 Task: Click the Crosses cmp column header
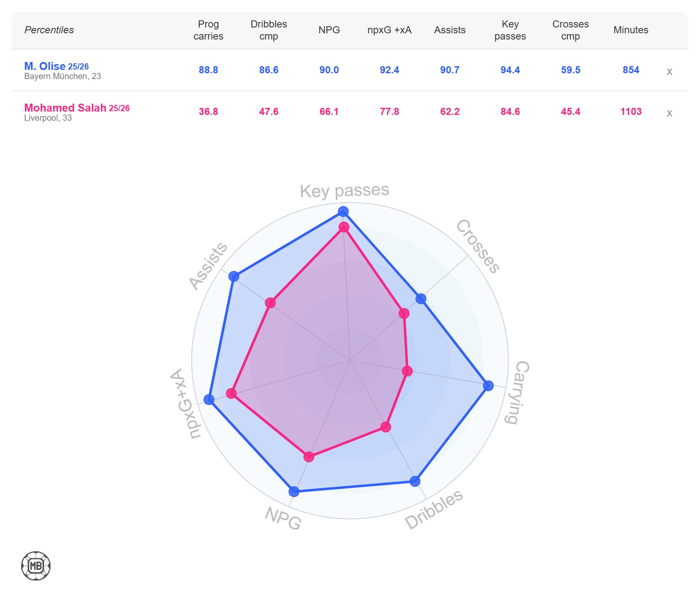click(x=570, y=30)
